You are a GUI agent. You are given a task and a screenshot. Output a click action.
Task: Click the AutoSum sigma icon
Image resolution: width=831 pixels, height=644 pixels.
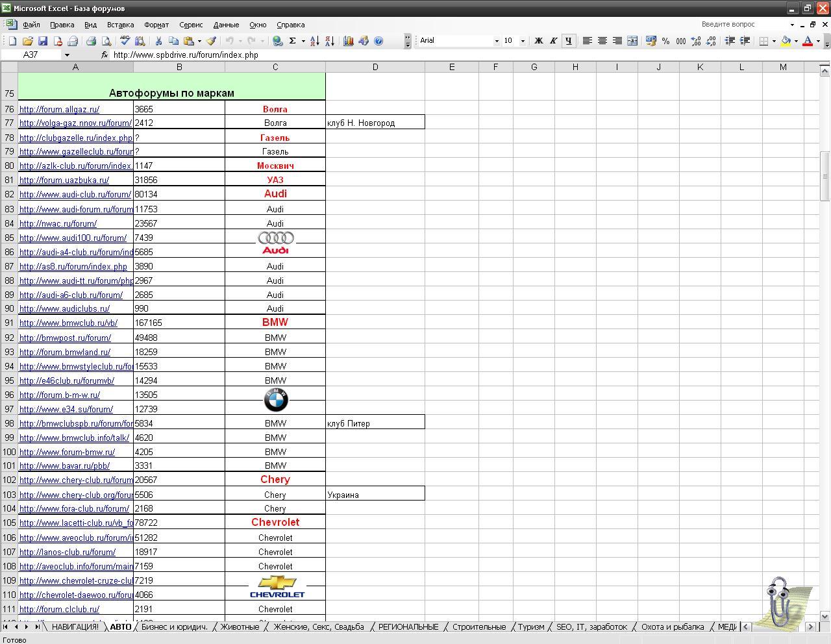[293, 41]
